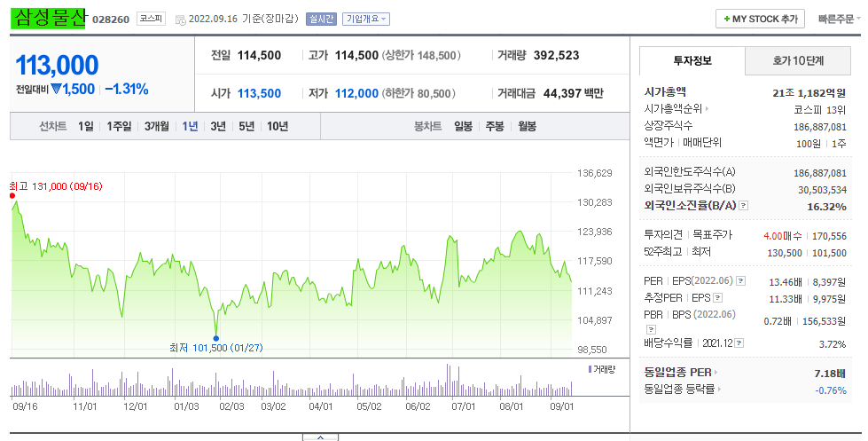Click the 시가총액 21조 1,182억원 value
This screenshot has width=868, height=441.
click(x=809, y=93)
